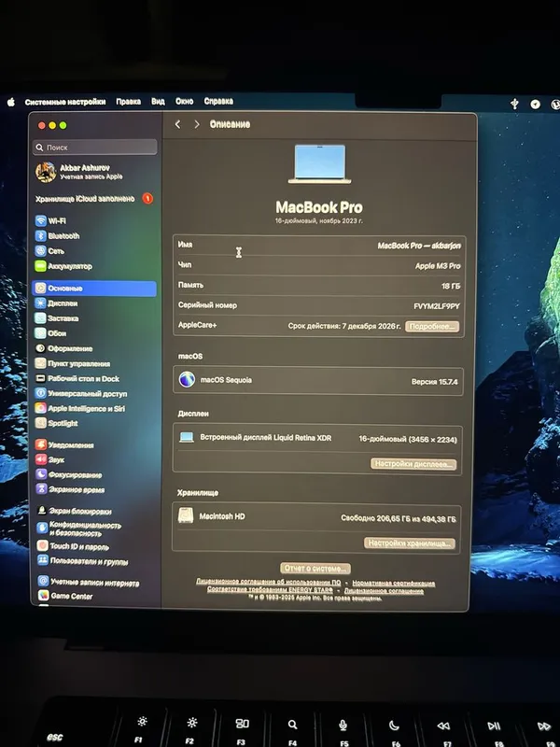The image size is (560, 747).
Task: Open Аккумулятор battery settings icon
Action: pyautogui.click(x=40, y=266)
